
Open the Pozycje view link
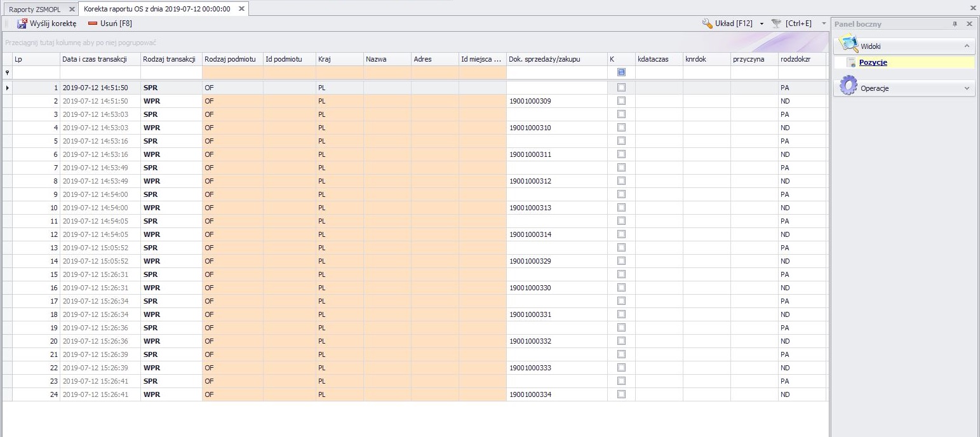[873, 62]
